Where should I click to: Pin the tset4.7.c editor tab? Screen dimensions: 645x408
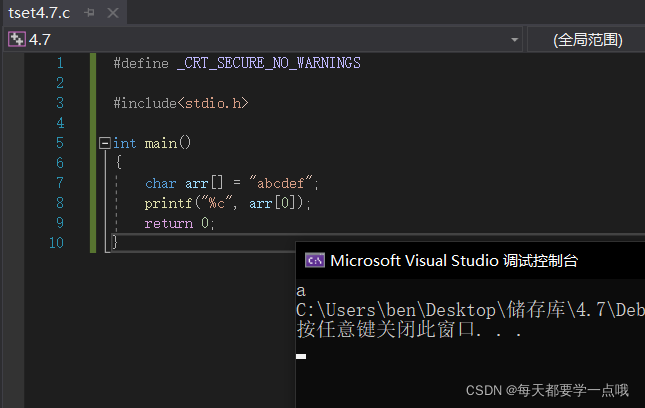click(x=90, y=12)
